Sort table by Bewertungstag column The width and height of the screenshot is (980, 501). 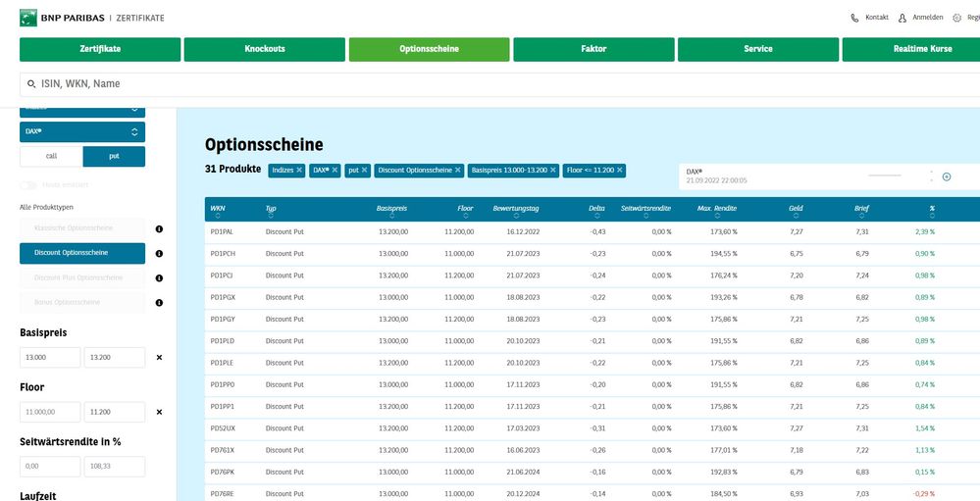(x=516, y=216)
